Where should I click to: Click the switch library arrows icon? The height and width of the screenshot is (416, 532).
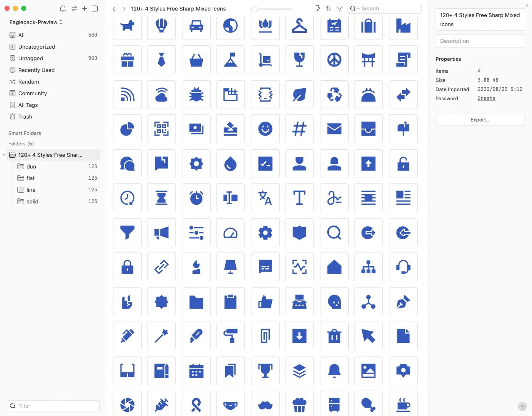coord(74,8)
